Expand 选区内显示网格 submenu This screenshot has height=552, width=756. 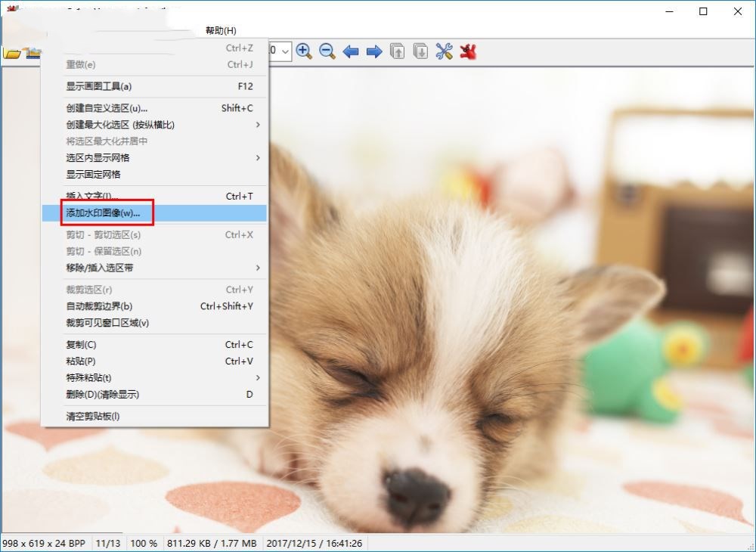coord(154,157)
